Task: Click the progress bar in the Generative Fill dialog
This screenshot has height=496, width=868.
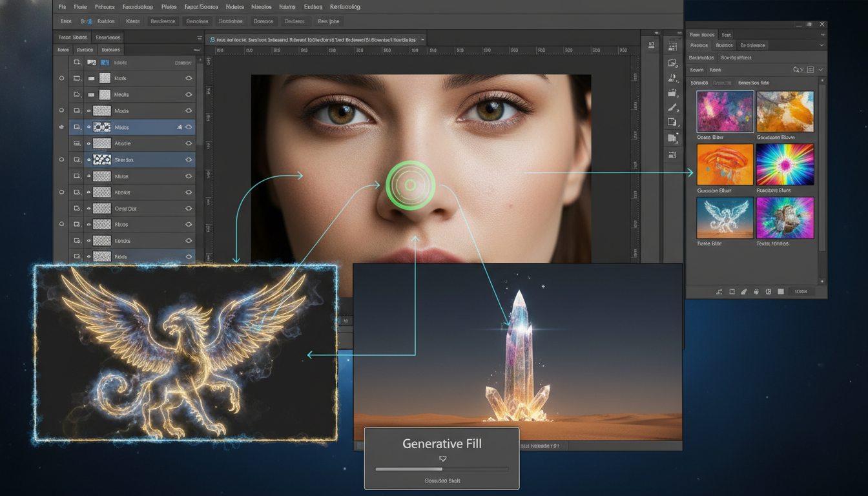Action: 441,469
